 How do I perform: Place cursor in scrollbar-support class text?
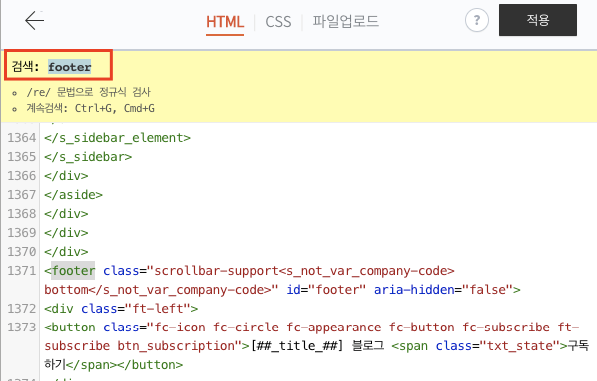216,271
